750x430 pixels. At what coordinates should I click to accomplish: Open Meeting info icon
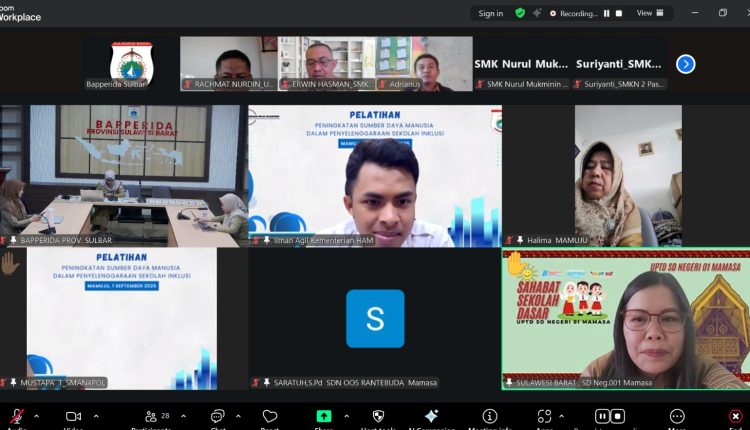(x=490, y=416)
